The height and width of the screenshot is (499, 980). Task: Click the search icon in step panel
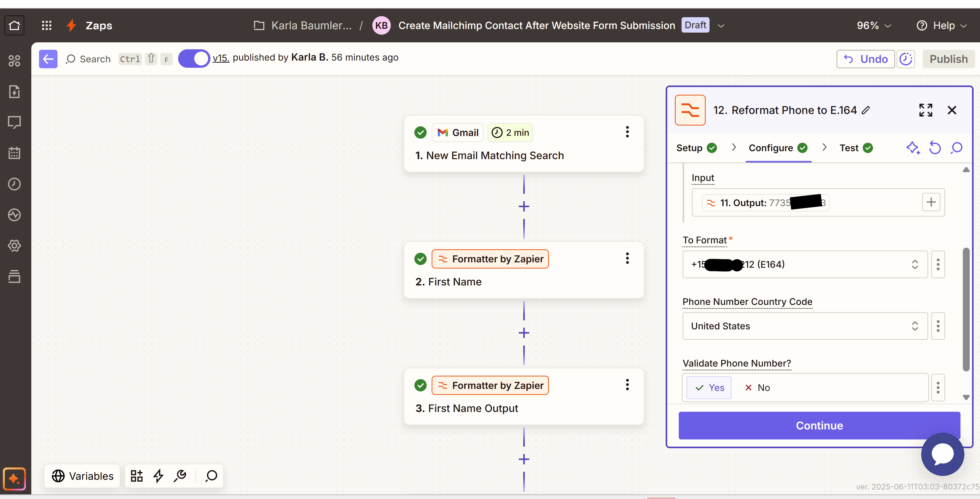(956, 148)
